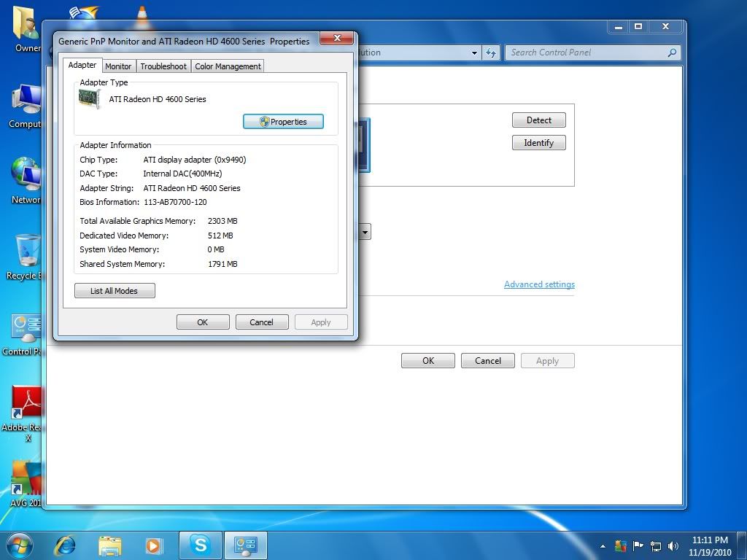Click Total Available Graphics Memory 2303 MB
This screenshot has width=747, height=560.
(x=222, y=221)
